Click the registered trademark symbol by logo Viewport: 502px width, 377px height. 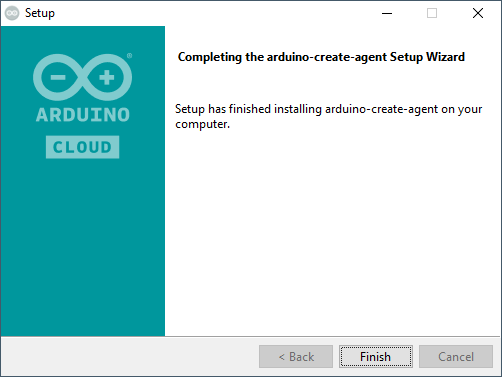(129, 56)
